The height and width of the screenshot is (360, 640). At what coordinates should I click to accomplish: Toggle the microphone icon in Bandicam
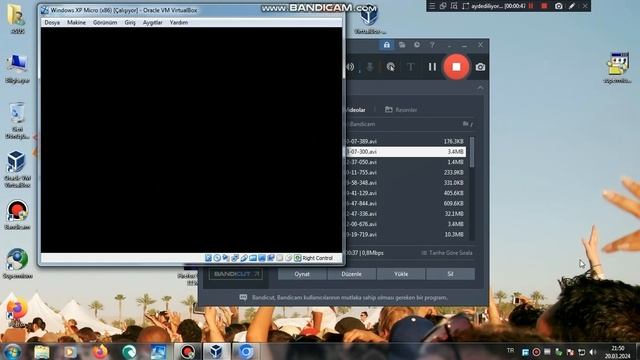370,67
